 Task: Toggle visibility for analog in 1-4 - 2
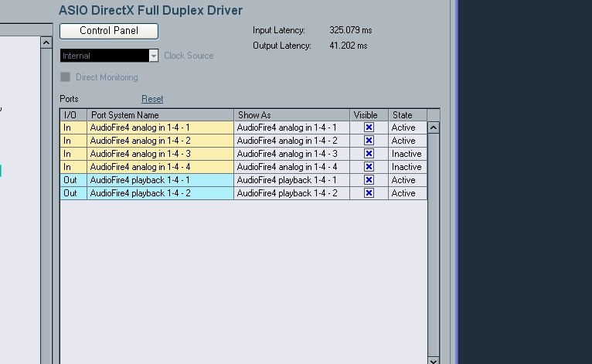[369, 141]
